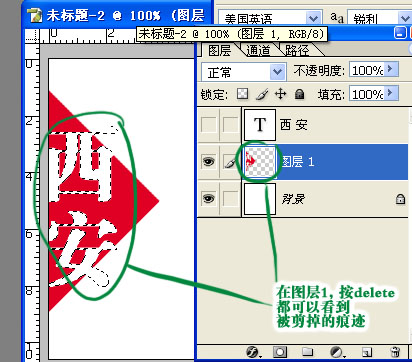Switch to the 路径 tab
Screen dimensions: 412x362
point(297,51)
